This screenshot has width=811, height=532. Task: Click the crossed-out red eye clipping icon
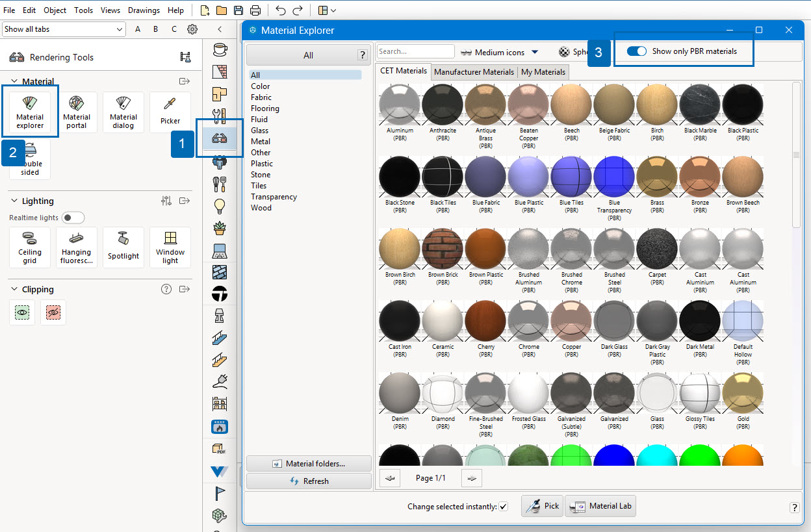(53, 312)
